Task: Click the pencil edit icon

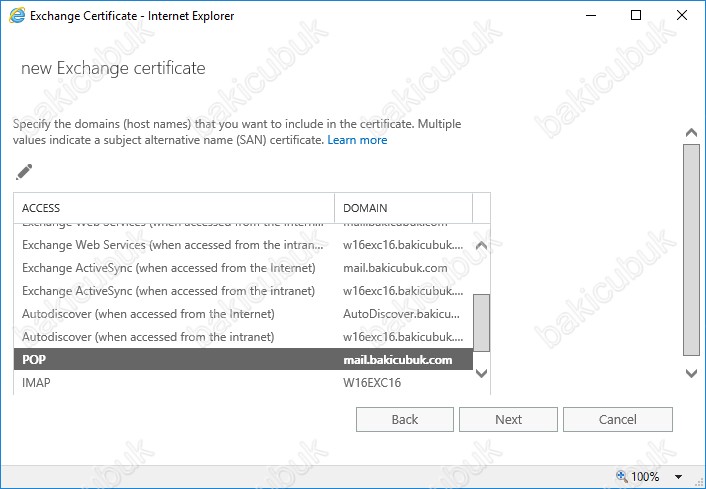Action: (x=24, y=172)
